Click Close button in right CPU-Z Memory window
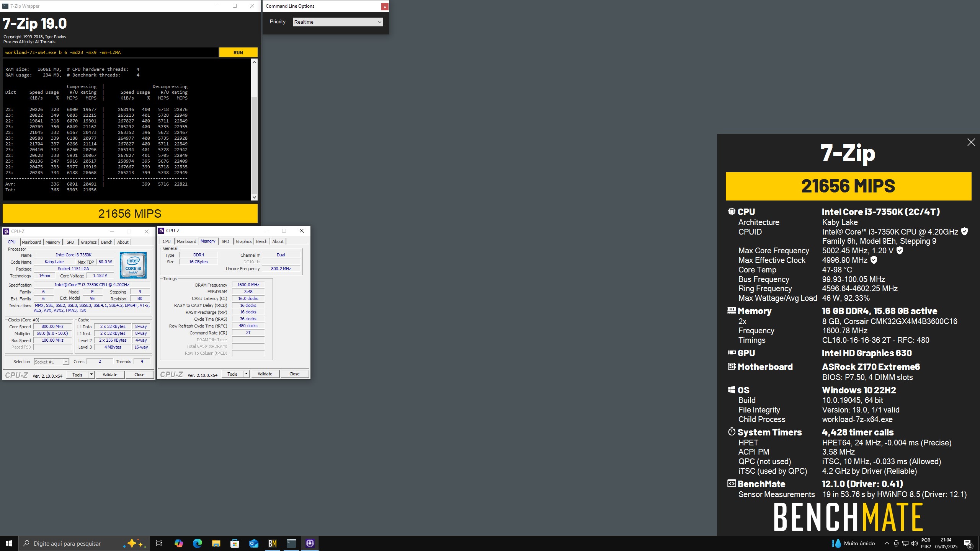 pos(294,374)
